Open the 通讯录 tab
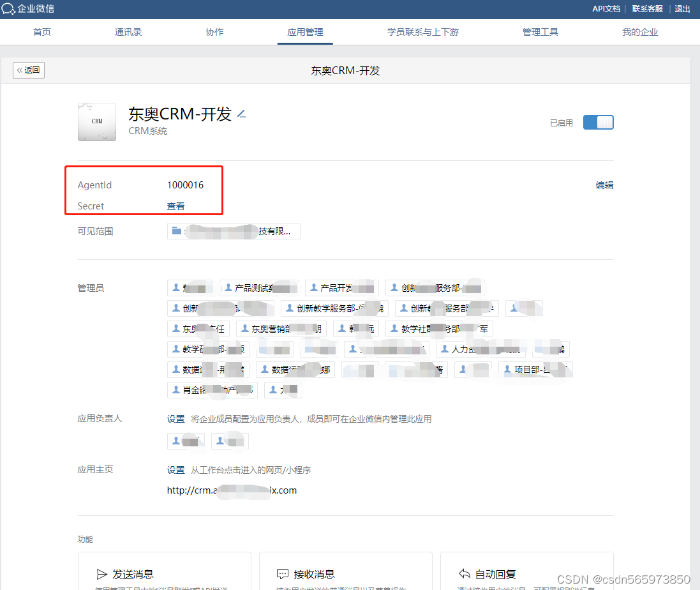700x590 pixels. pos(128,32)
